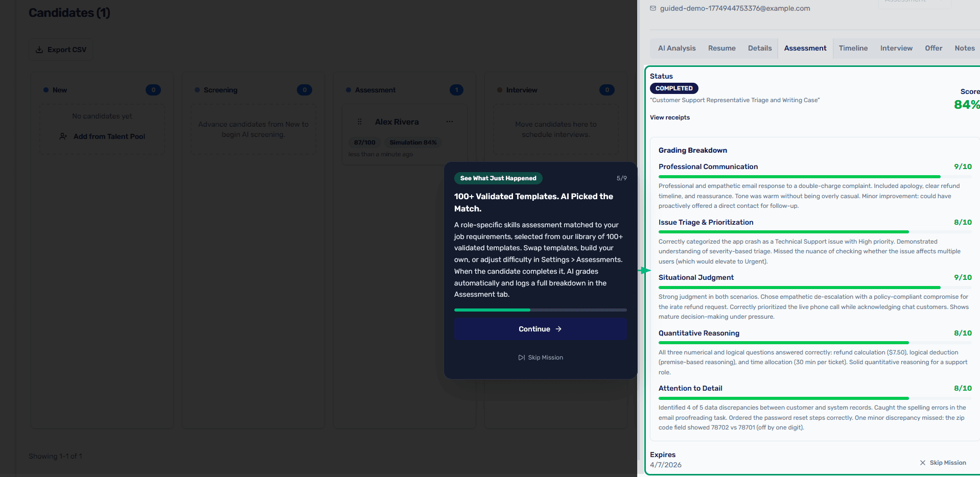Switch to the AI Analysis tab
The image size is (980, 477).
676,49
